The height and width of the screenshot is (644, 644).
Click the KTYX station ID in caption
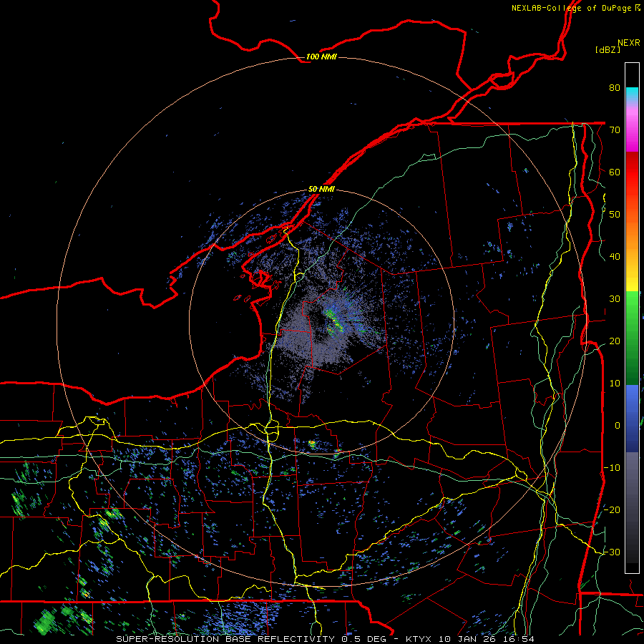click(x=420, y=639)
